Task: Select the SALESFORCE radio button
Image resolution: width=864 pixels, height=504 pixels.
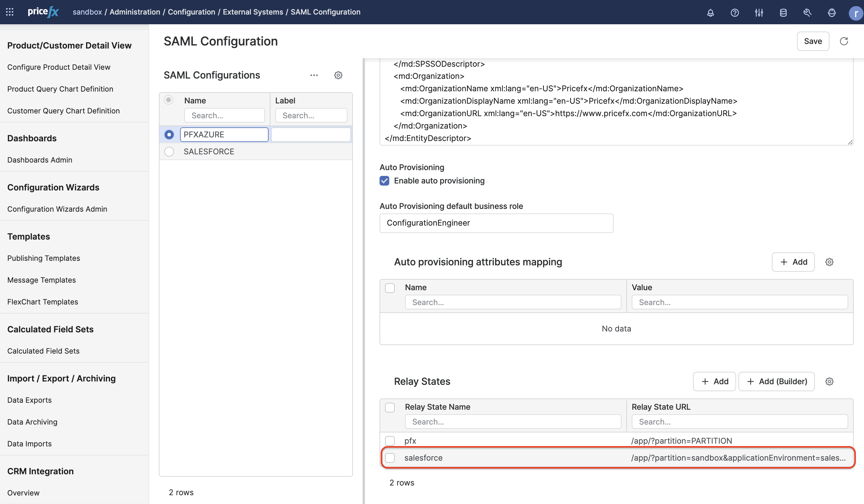Action: [x=169, y=152]
